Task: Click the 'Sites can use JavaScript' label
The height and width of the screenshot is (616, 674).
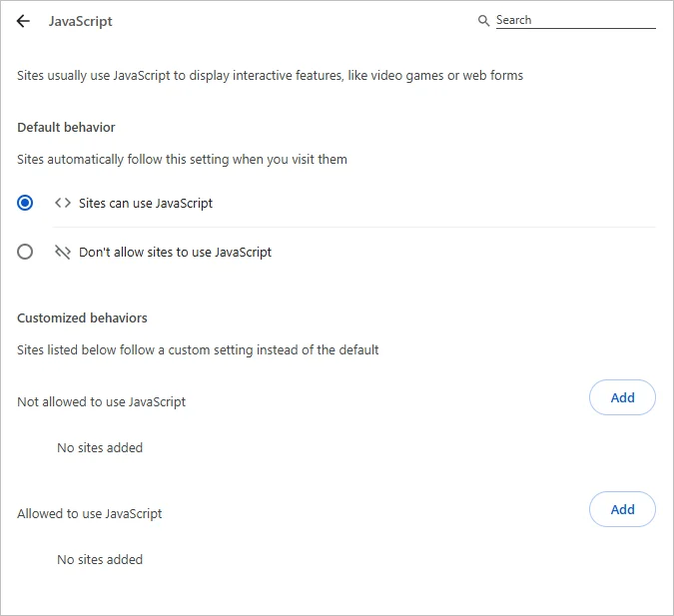Action: pos(146,203)
